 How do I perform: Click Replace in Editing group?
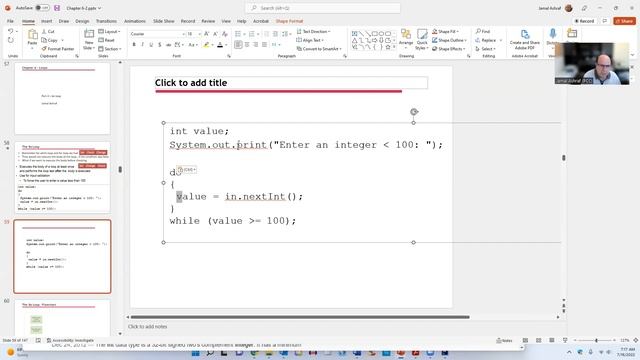tap(486, 40)
